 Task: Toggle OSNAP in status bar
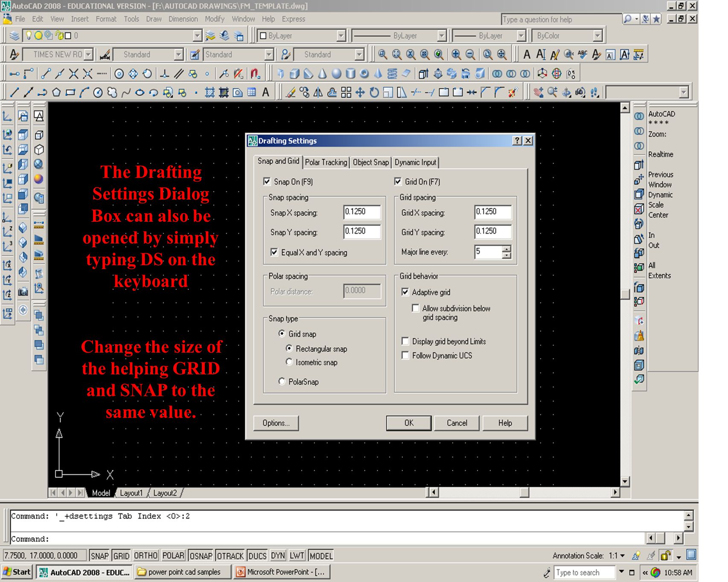click(201, 556)
